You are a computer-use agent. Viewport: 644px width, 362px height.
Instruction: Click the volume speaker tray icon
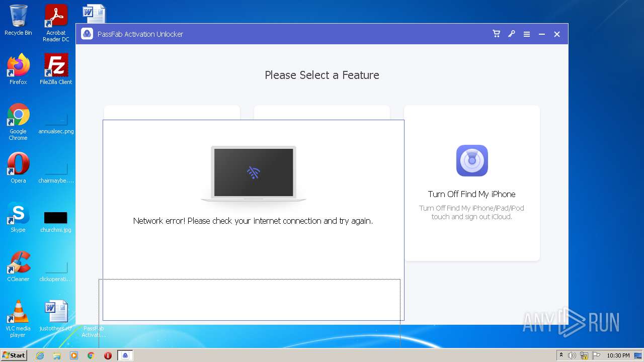[572, 355]
